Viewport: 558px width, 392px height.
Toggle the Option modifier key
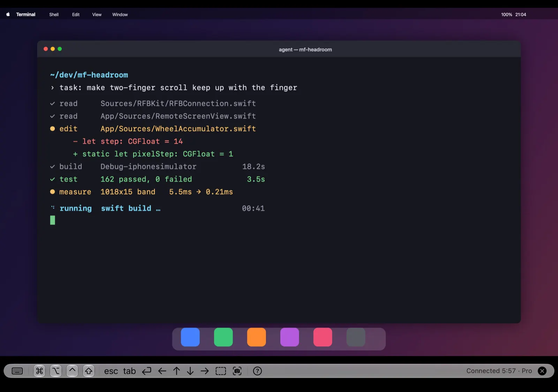coord(56,371)
